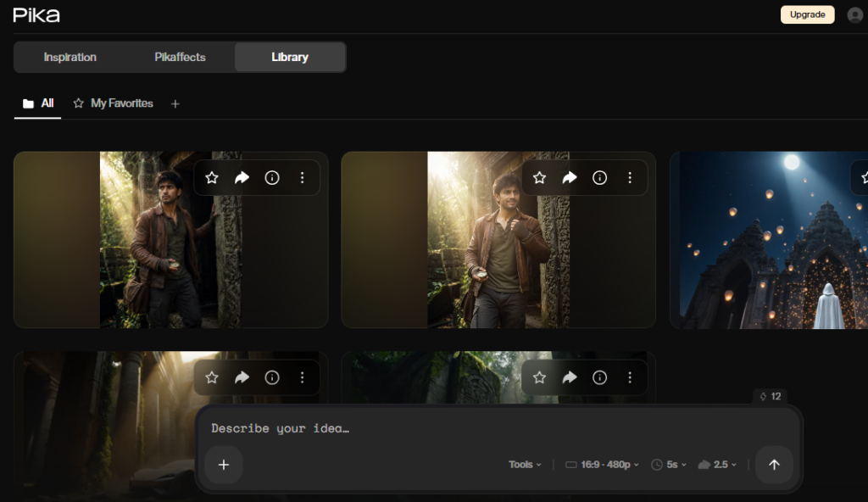Open the 2.5 model version dropdown
Screen dimensions: 868x502
[717, 465]
